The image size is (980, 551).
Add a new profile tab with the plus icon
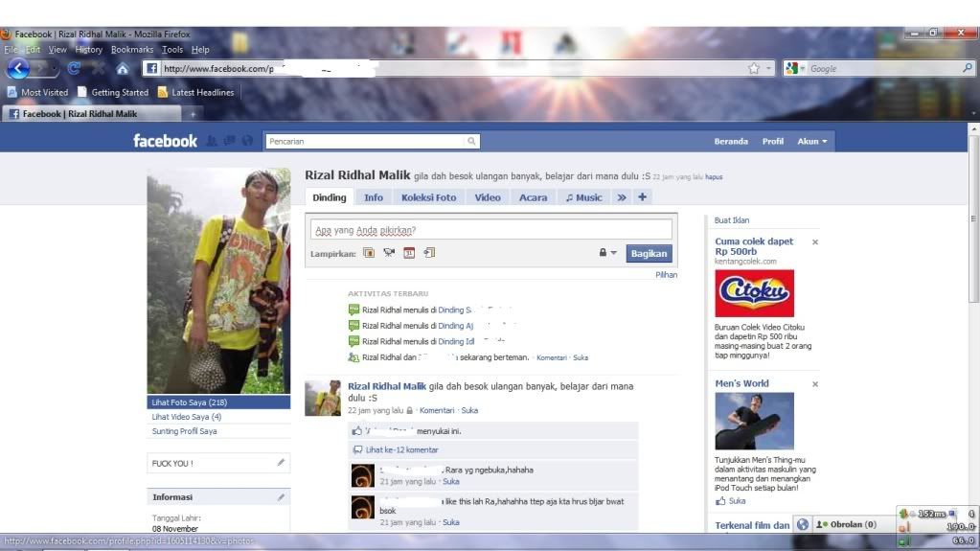[x=642, y=197]
